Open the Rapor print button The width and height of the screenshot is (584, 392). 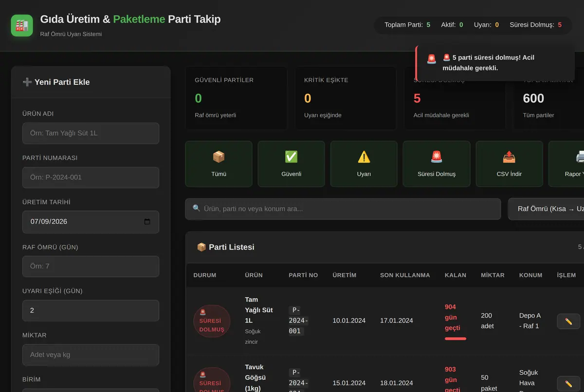[566, 164]
